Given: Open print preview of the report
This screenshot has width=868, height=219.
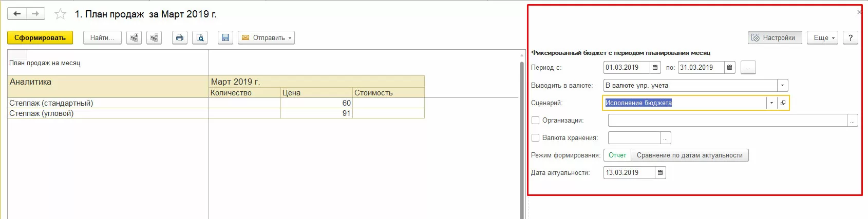Looking at the screenshot, I should coord(200,37).
